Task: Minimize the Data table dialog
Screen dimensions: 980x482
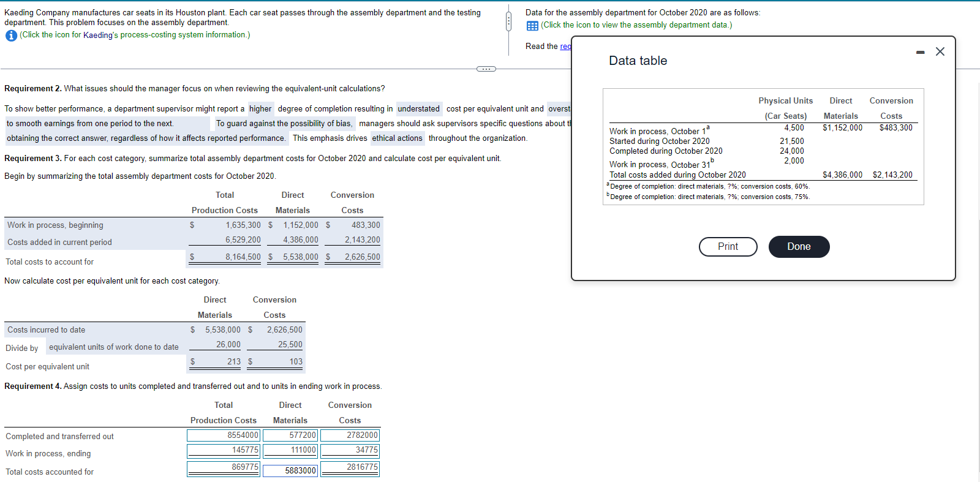Action: [x=920, y=52]
